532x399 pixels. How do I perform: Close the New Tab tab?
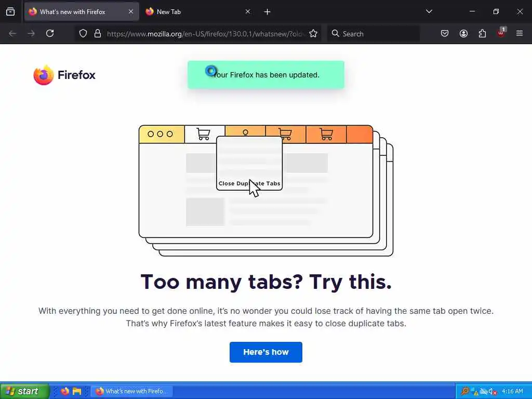click(248, 12)
